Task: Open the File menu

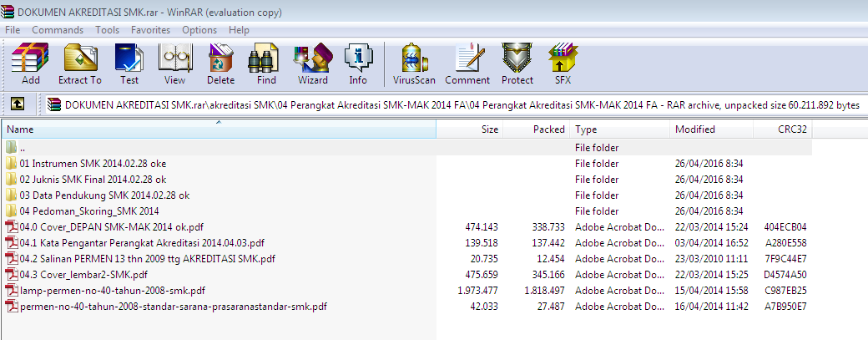Action: [x=13, y=30]
